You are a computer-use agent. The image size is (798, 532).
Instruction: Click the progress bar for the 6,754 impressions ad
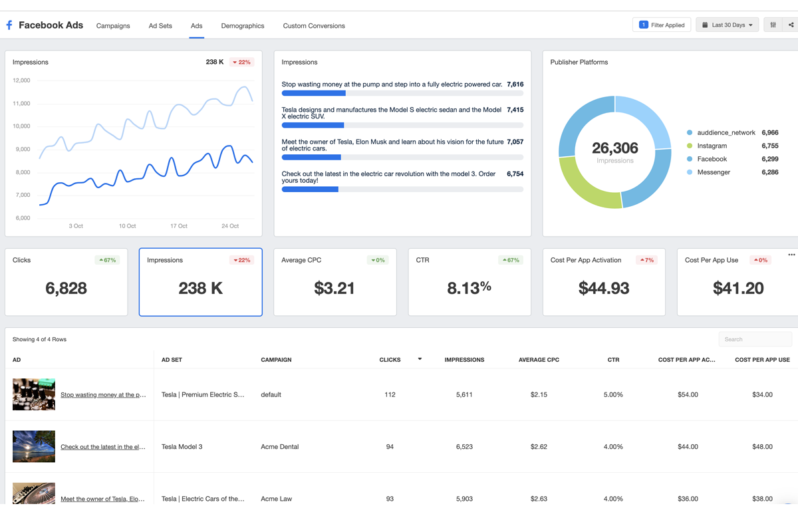[x=402, y=190]
